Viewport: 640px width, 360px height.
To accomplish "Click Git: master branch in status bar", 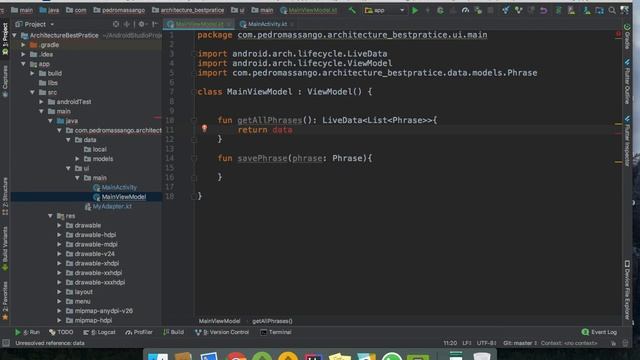I will point(519,343).
